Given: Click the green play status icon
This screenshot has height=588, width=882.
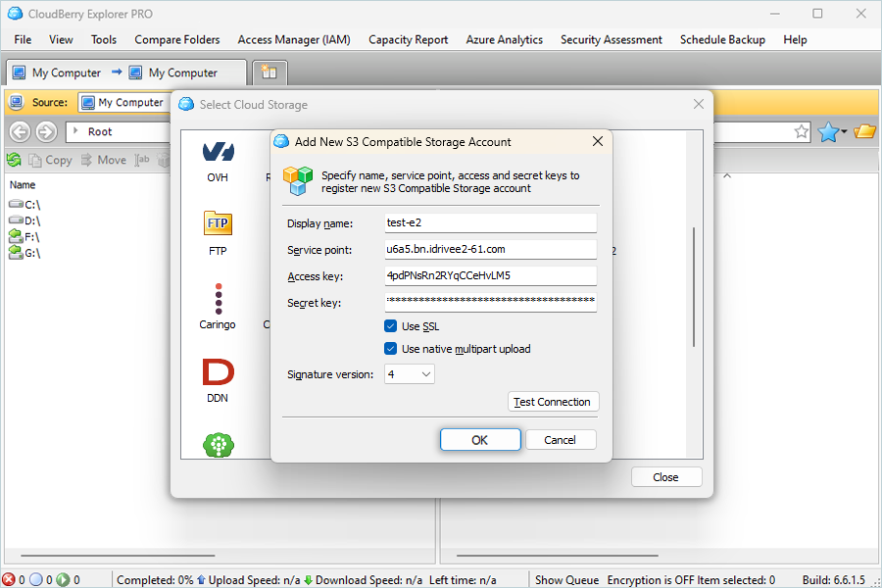Looking at the screenshot, I should (63, 579).
